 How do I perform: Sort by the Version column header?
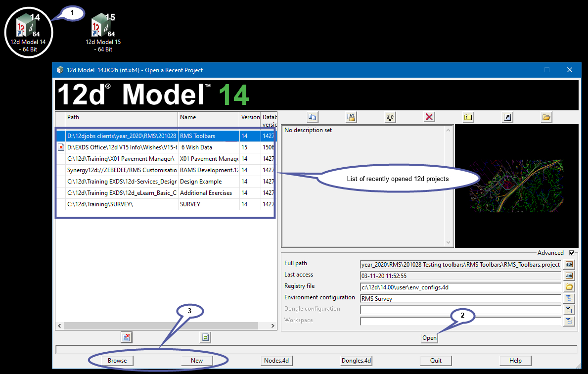pos(250,119)
